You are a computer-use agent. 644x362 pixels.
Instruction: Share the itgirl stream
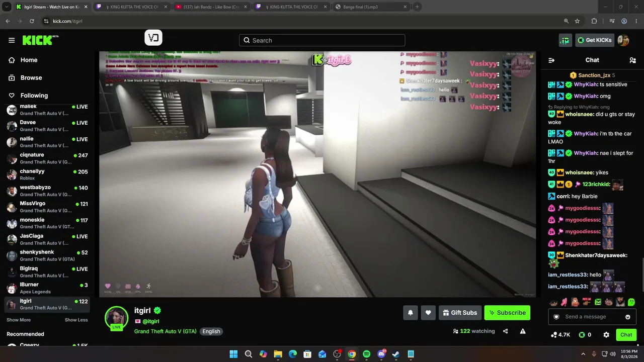506,331
